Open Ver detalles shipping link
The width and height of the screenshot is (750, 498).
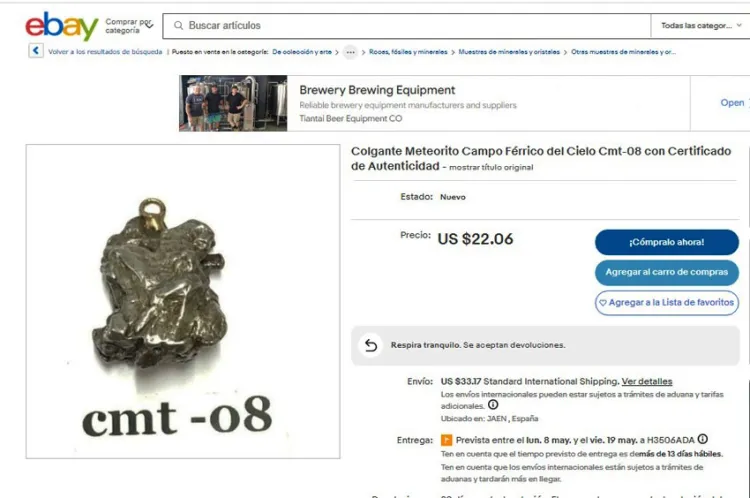tap(647, 381)
